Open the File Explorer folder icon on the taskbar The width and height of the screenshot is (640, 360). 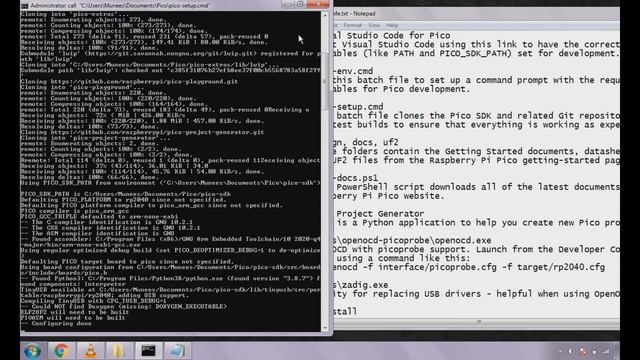(x=119, y=351)
